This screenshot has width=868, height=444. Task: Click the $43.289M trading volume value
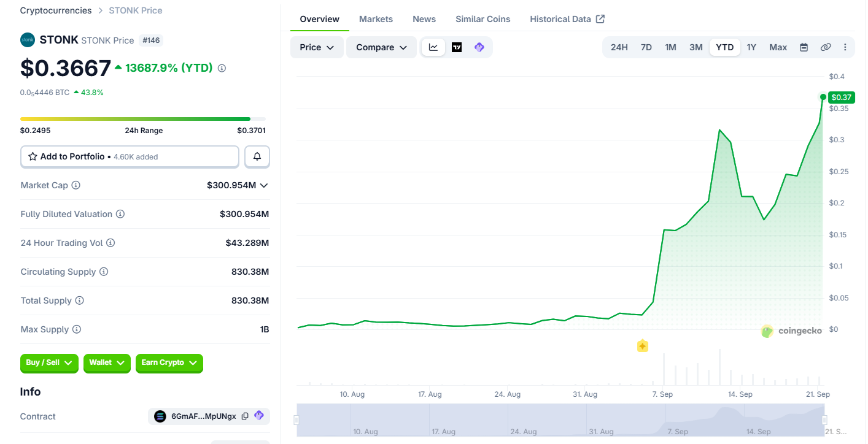click(x=247, y=243)
